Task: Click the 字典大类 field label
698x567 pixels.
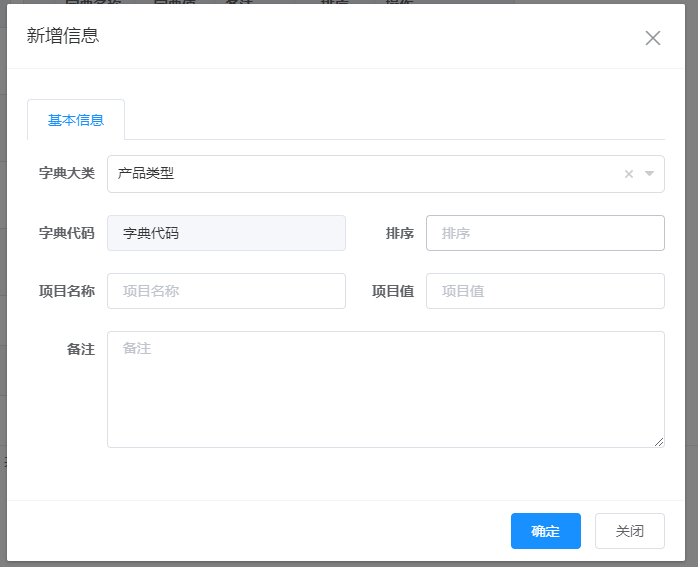Action: tap(67, 173)
